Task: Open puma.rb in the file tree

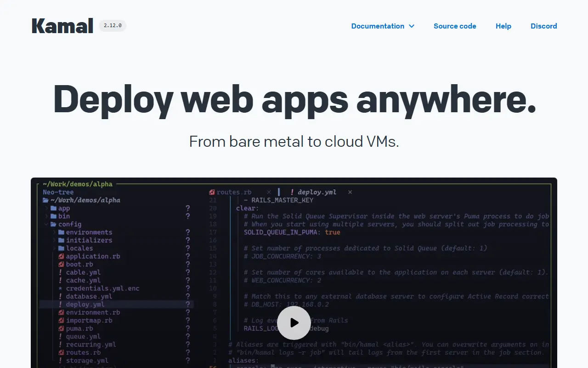Action: point(76,328)
